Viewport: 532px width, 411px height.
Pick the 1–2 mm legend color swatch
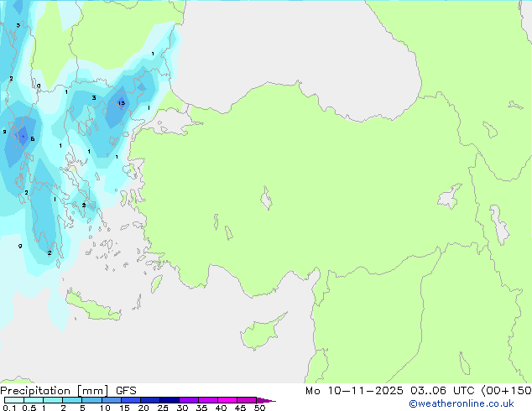tap(53, 400)
